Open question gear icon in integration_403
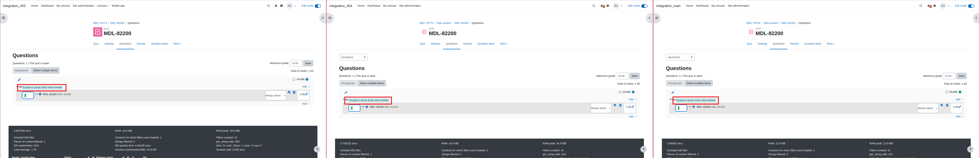The image size is (980, 158). pos(40,94)
